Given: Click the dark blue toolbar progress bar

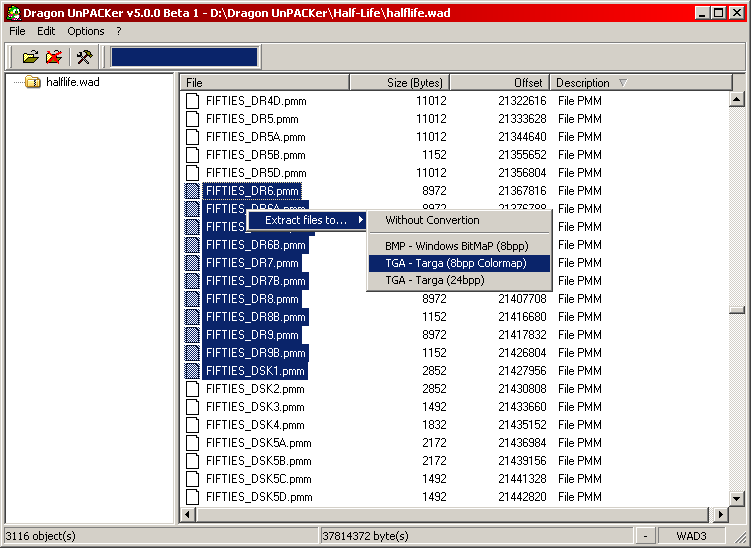Looking at the screenshot, I should tap(184, 57).
